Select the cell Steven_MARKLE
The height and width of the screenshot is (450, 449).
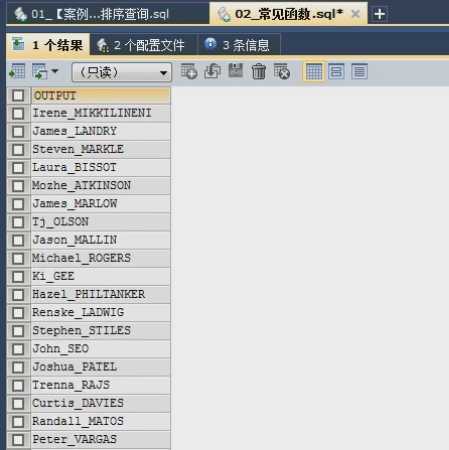[x=101, y=150]
